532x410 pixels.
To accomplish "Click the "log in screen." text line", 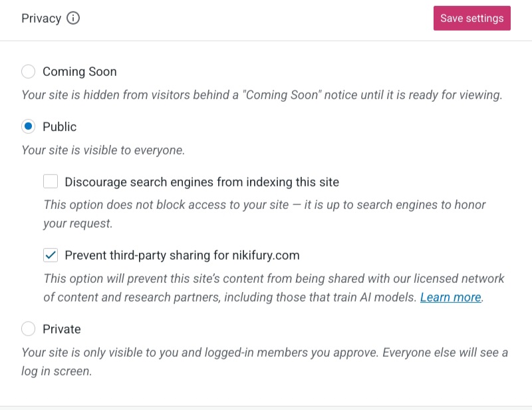I will pyautogui.click(x=57, y=371).
